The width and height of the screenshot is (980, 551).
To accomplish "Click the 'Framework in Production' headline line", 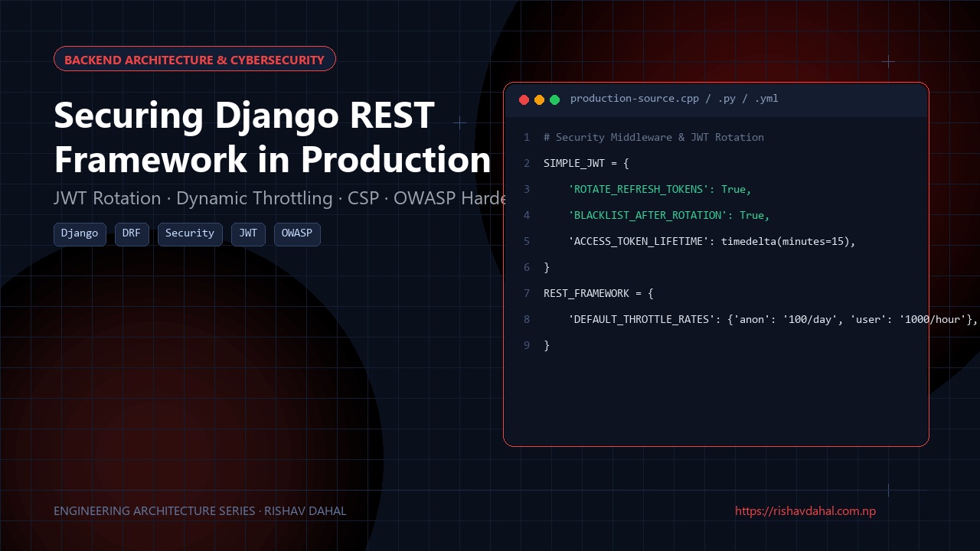I will [273, 160].
